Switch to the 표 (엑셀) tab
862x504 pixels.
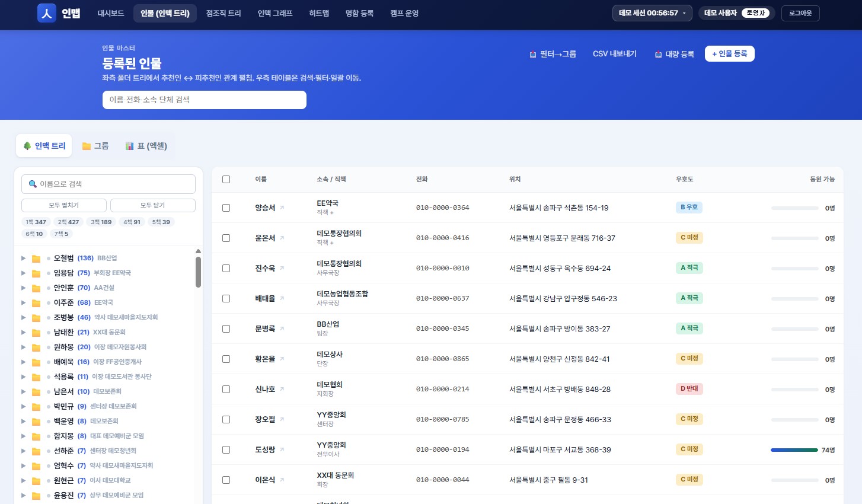pos(146,146)
